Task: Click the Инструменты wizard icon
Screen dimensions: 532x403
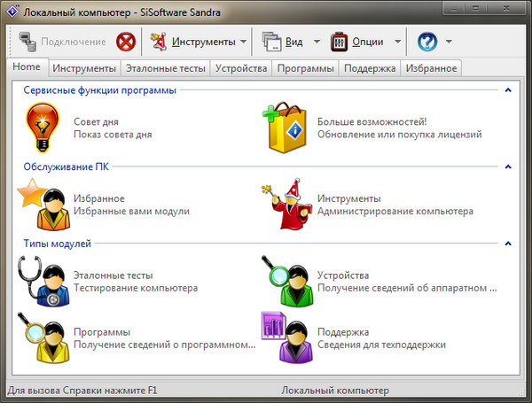Action: pyautogui.click(x=286, y=204)
